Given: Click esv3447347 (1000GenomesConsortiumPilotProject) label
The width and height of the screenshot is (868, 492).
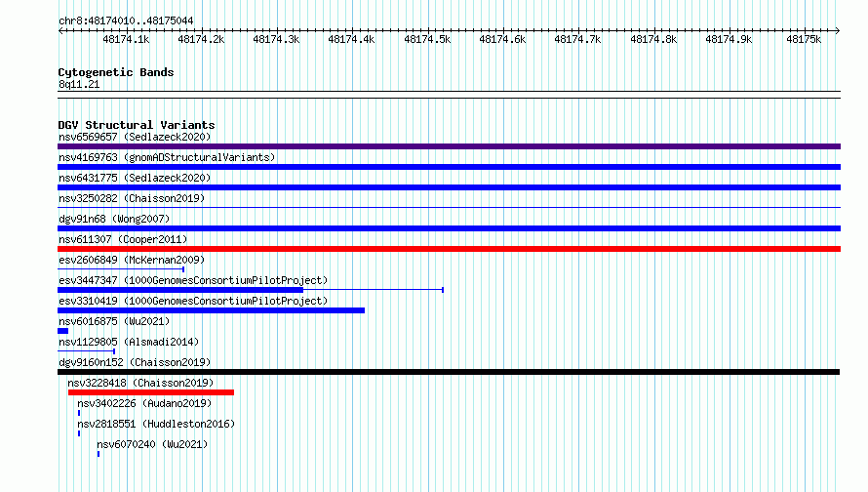Looking at the screenshot, I should pos(193,280).
